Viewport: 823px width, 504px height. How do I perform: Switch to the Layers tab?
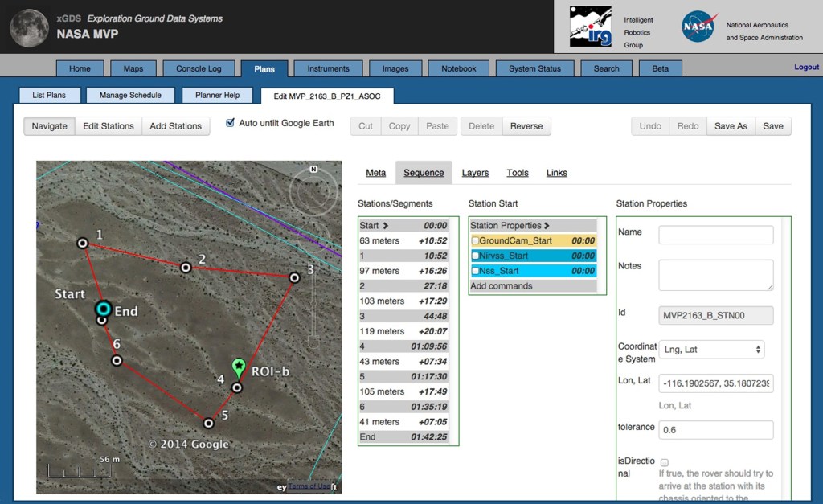point(475,172)
